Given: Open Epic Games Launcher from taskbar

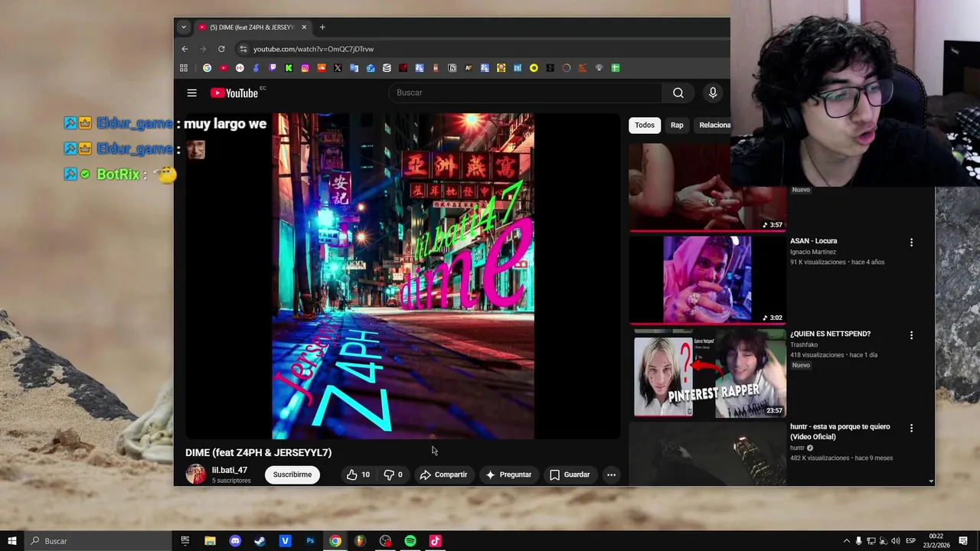Looking at the screenshot, I should click(x=185, y=541).
